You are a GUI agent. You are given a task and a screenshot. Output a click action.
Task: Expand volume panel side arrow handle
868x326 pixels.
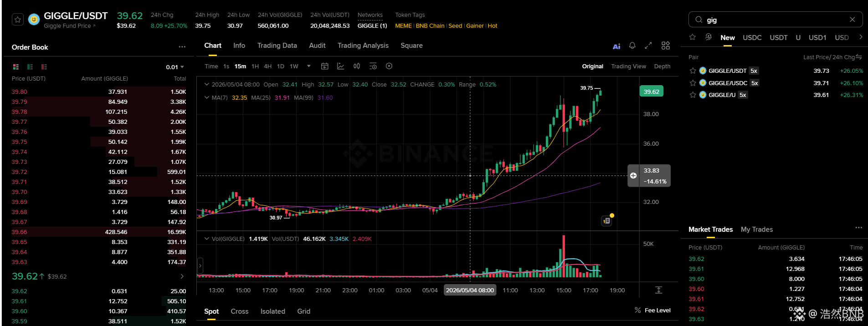200,265
